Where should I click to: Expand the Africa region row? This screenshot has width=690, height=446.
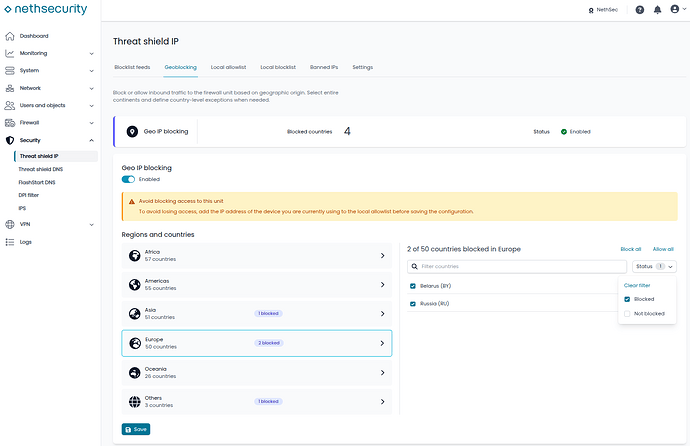click(x=257, y=256)
